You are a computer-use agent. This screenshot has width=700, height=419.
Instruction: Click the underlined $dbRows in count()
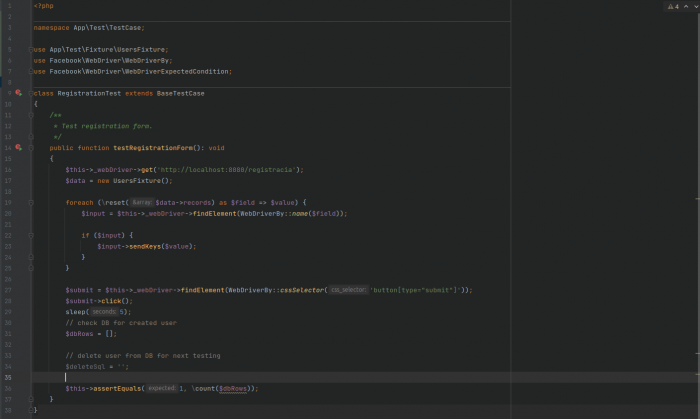click(233, 389)
